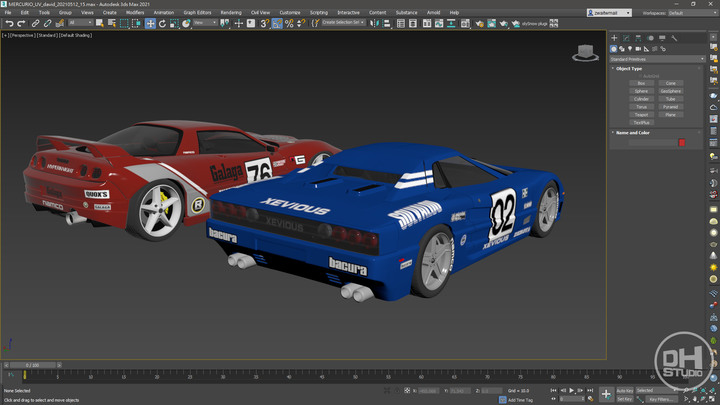Click the Select and Place icon
Viewport: 720px width, 405px height.
186,23
